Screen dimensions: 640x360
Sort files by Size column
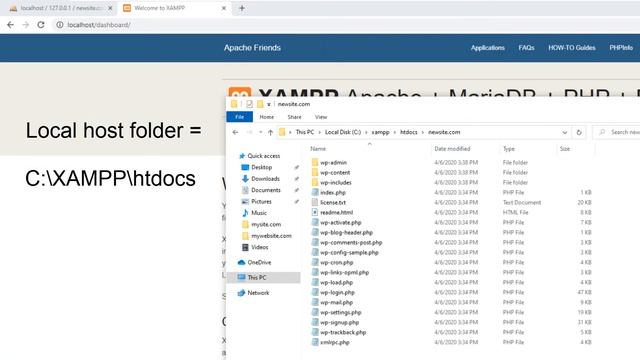pos(565,149)
